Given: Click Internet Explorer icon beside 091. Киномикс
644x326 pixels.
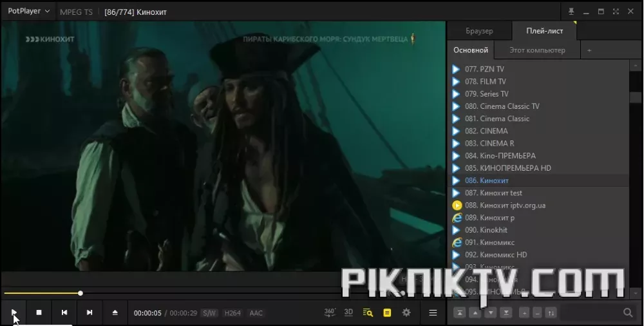Looking at the screenshot, I should 457,242.
